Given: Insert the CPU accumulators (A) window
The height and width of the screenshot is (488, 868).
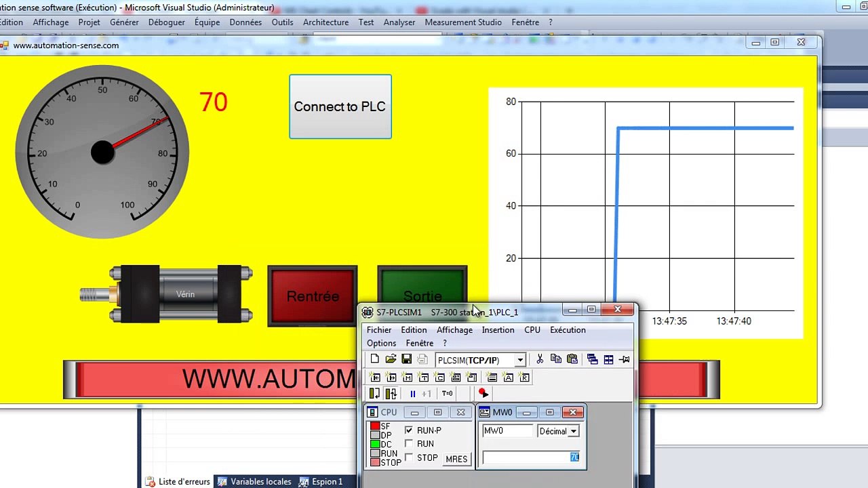Looking at the screenshot, I should point(509,377).
